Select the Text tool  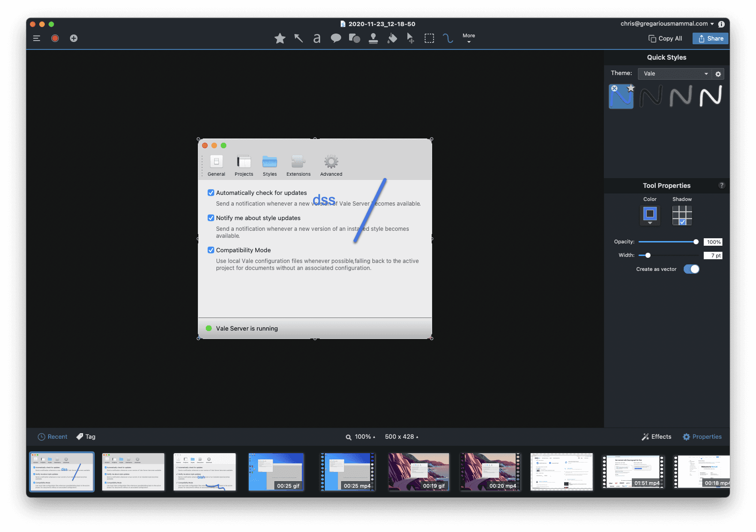[317, 38]
